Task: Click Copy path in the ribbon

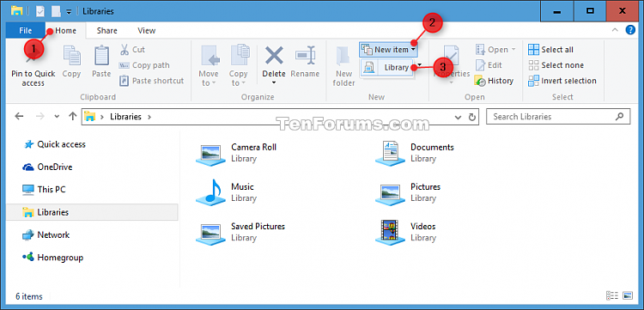Action: (x=144, y=65)
